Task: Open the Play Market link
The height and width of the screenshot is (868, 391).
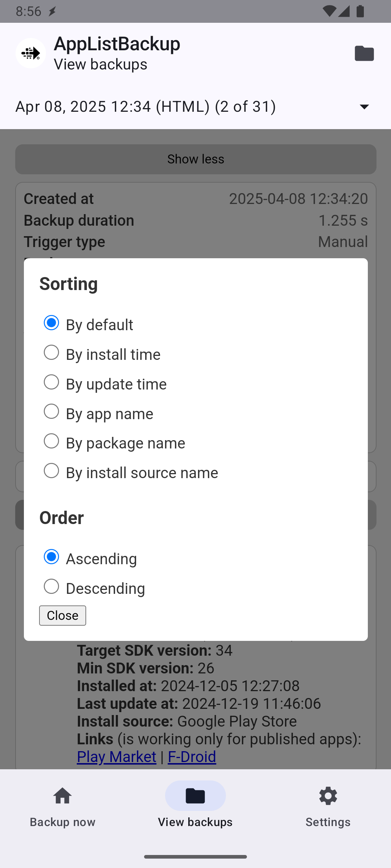Action: 116,757
